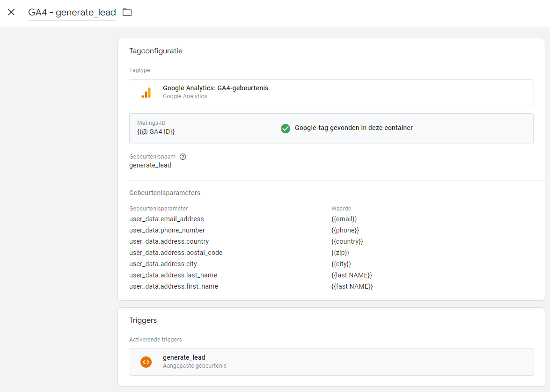Screen dimensions: 550x392
Task: Close the tag editor with the X
Action: [11, 12]
